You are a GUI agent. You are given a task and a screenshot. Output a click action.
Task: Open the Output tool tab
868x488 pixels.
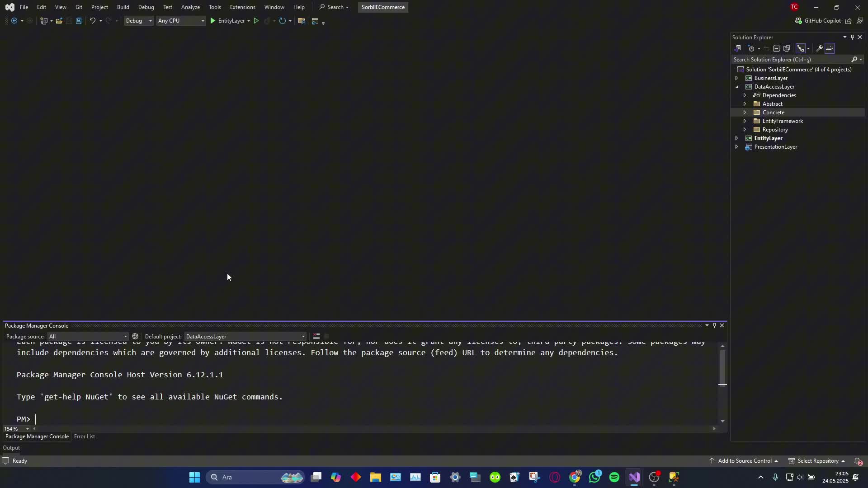click(11, 448)
